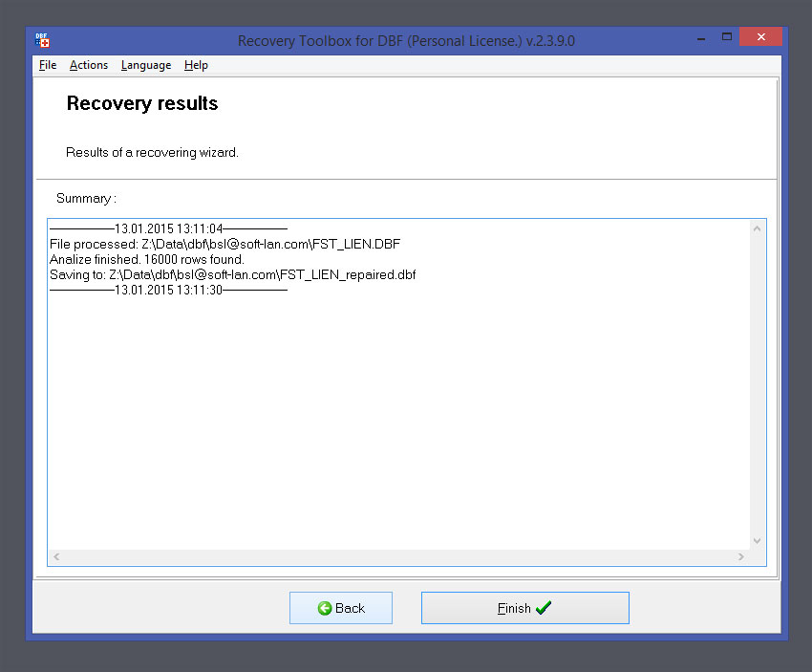The width and height of the screenshot is (812, 672).
Task: Click the summary log scroll-down arrow
Action: coord(758,541)
